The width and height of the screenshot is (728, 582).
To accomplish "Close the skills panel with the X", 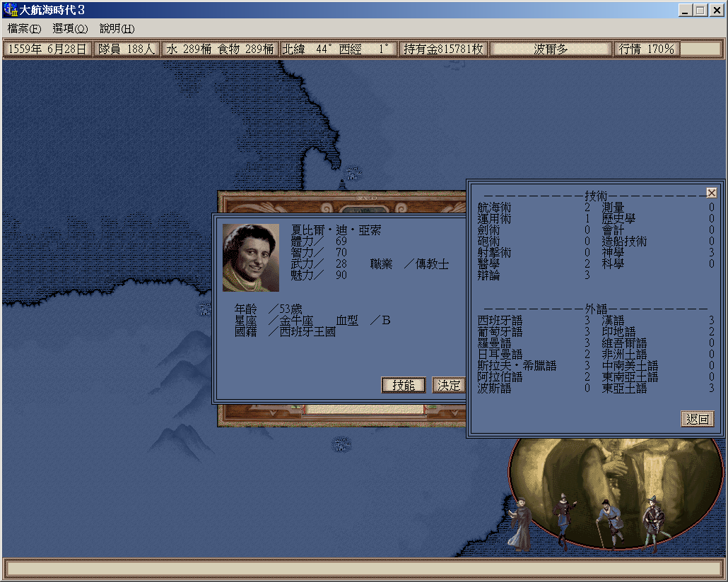I will (x=711, y=193).
